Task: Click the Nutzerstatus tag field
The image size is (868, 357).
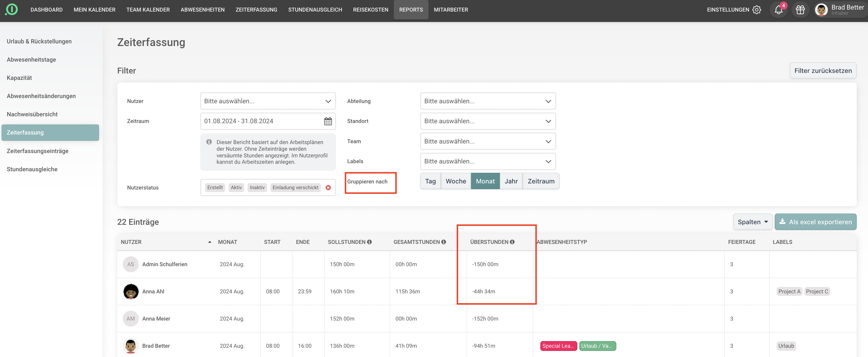Action: coord(268,187)
